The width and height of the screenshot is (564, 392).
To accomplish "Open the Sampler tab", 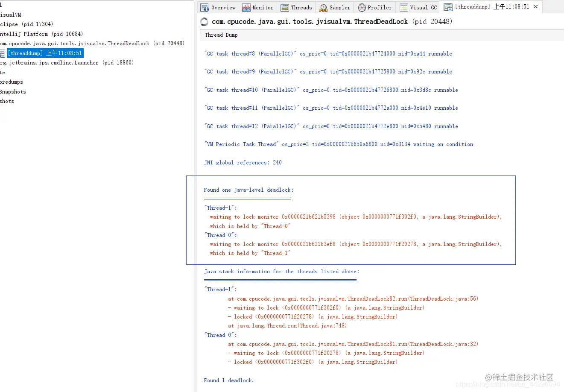I will [335, 8].
